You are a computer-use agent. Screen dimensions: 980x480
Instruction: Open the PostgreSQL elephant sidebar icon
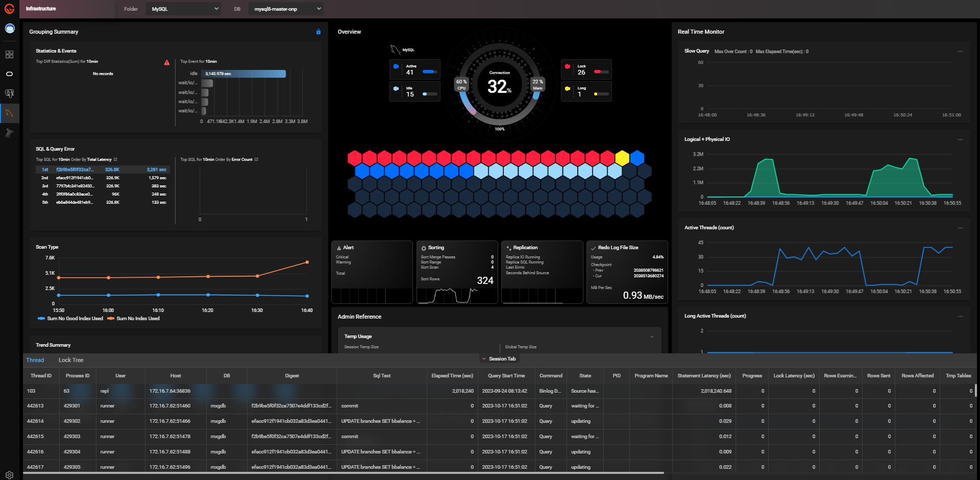9,93
